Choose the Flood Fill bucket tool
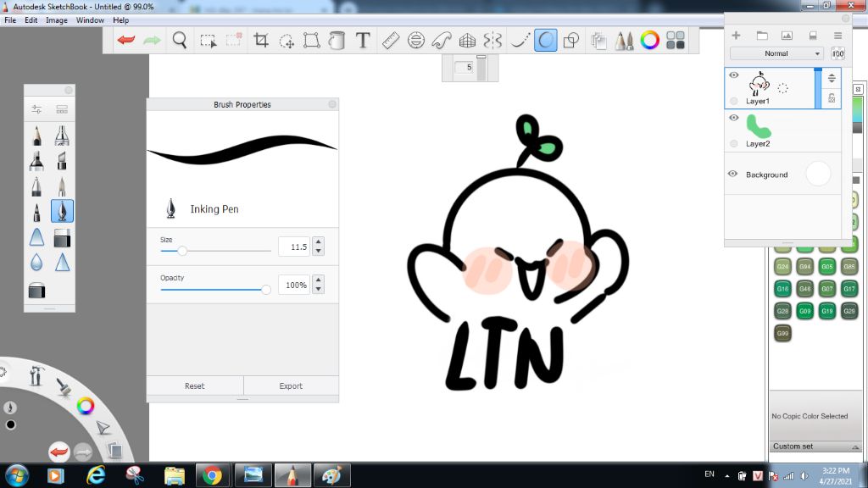Screen dimensions: 868x488 pos(337,41)
